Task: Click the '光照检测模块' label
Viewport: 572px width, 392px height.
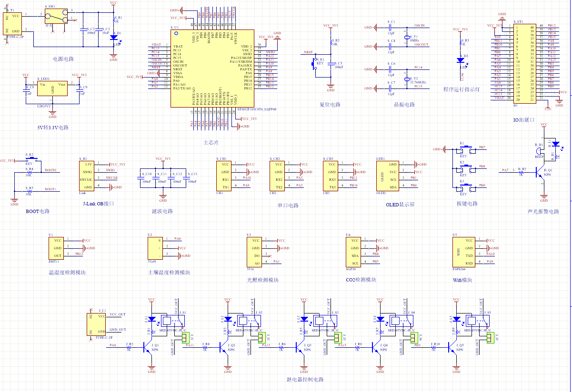Action: coord(263,280)
